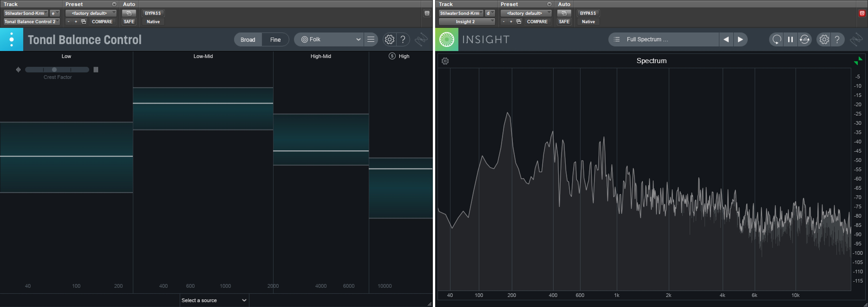The width and height of the screenshot is (868, 307).
Task: Switch to Broad view
Action: click(x=248, y=40)
